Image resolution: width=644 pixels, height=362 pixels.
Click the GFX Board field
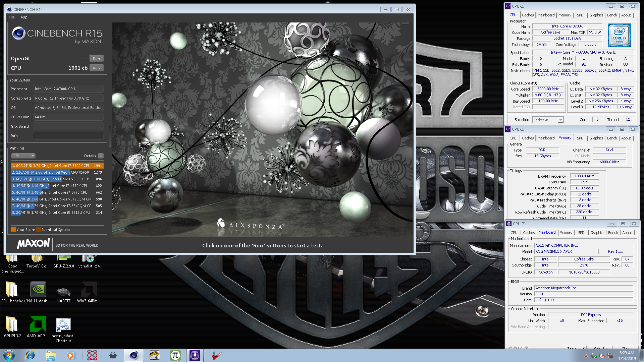pyautogui.click(x=68, y=126)
